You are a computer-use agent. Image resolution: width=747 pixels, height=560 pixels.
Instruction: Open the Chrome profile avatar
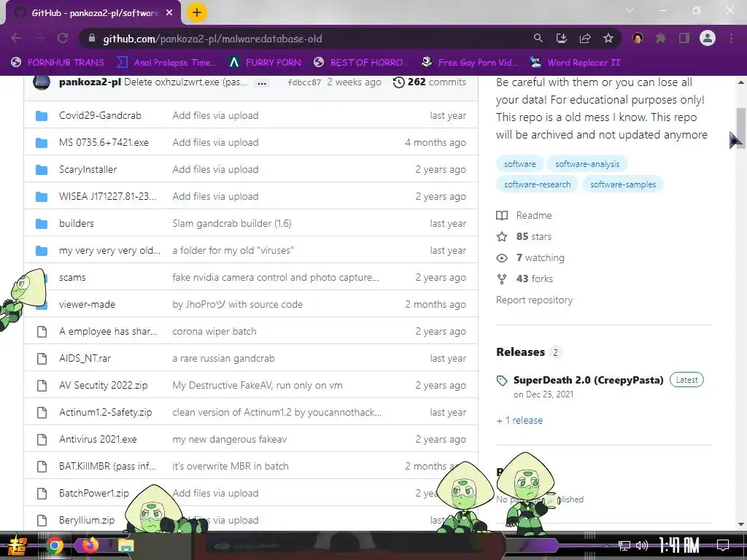point(708,38)
